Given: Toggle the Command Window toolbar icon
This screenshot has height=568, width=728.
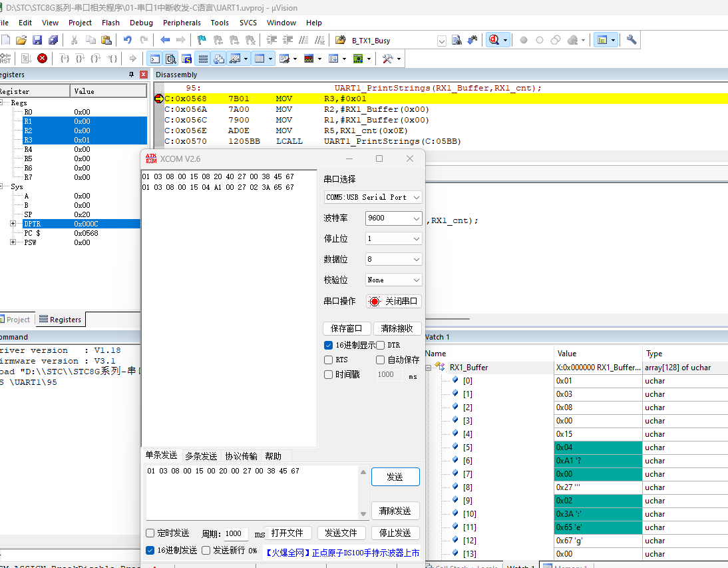Looking at the screenshot, I should (x=155, y=59).
